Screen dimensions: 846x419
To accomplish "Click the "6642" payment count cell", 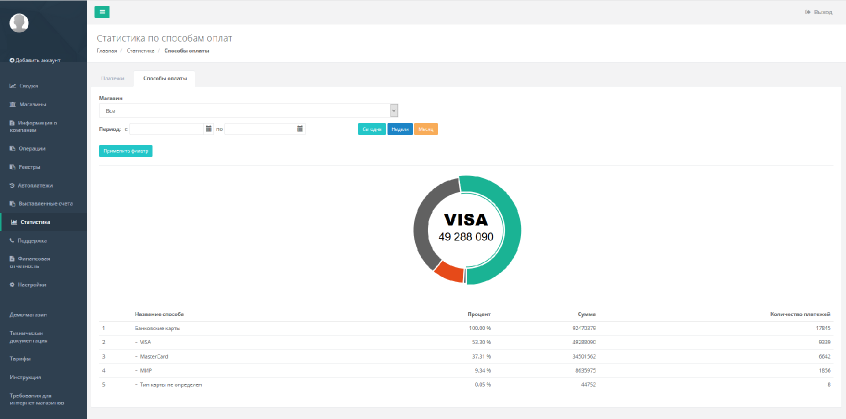I will point(824,356).
